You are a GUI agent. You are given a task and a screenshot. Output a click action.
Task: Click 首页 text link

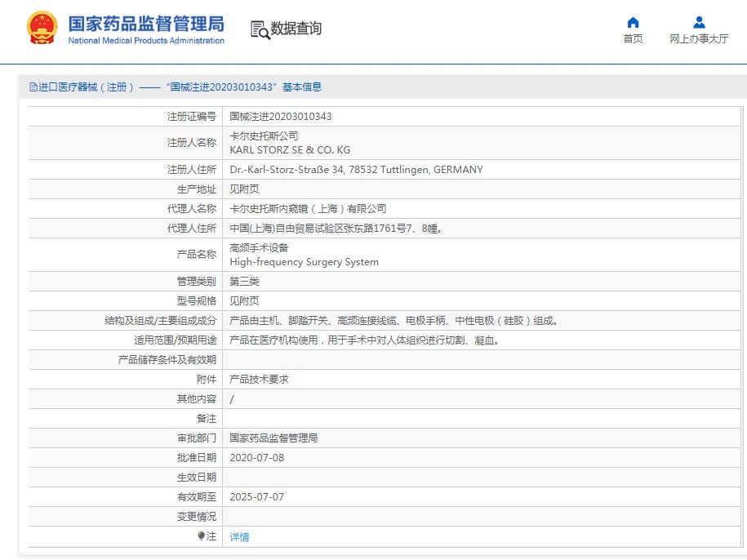(633, 39)
